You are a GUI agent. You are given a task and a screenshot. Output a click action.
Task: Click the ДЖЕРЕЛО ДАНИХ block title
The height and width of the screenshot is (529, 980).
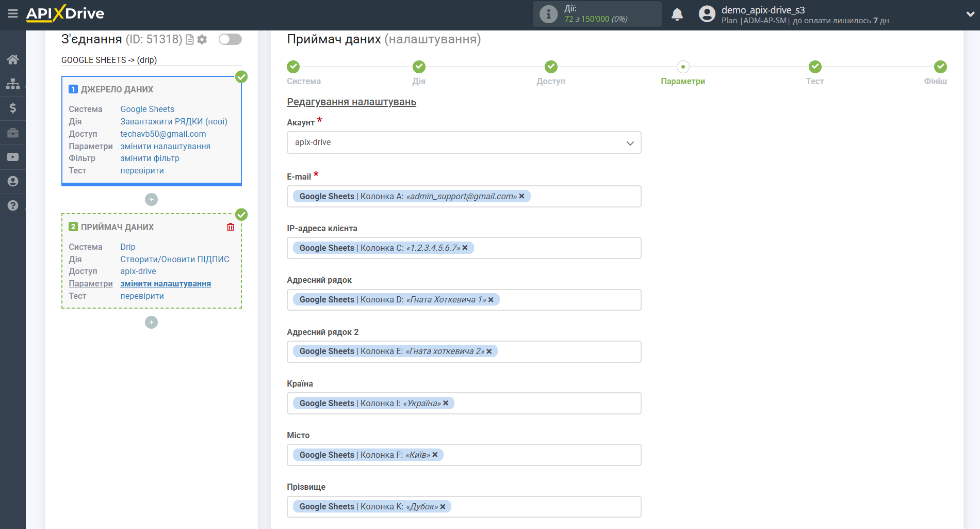[117, 89]
